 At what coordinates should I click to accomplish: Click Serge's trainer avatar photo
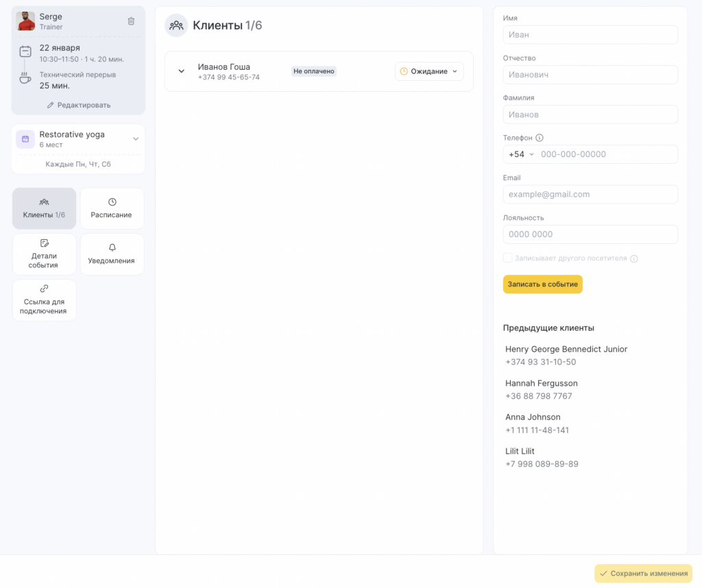coord(26,21)
